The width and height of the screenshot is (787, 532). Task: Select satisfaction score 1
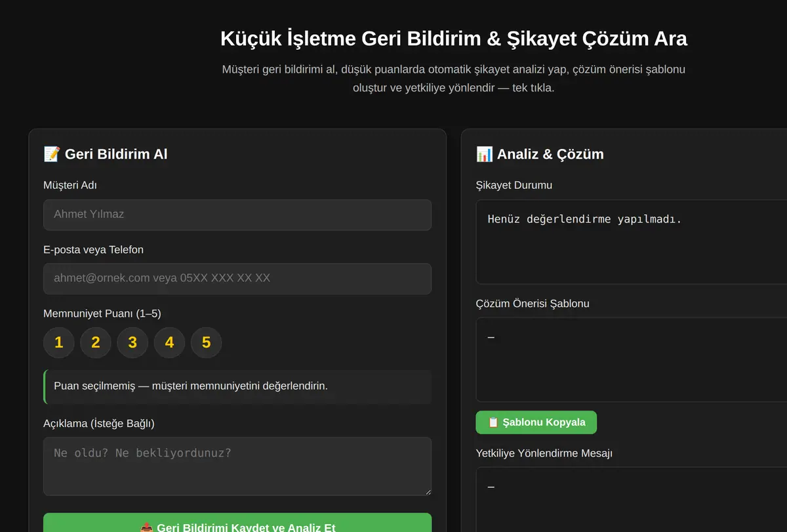tap(59, 342)
